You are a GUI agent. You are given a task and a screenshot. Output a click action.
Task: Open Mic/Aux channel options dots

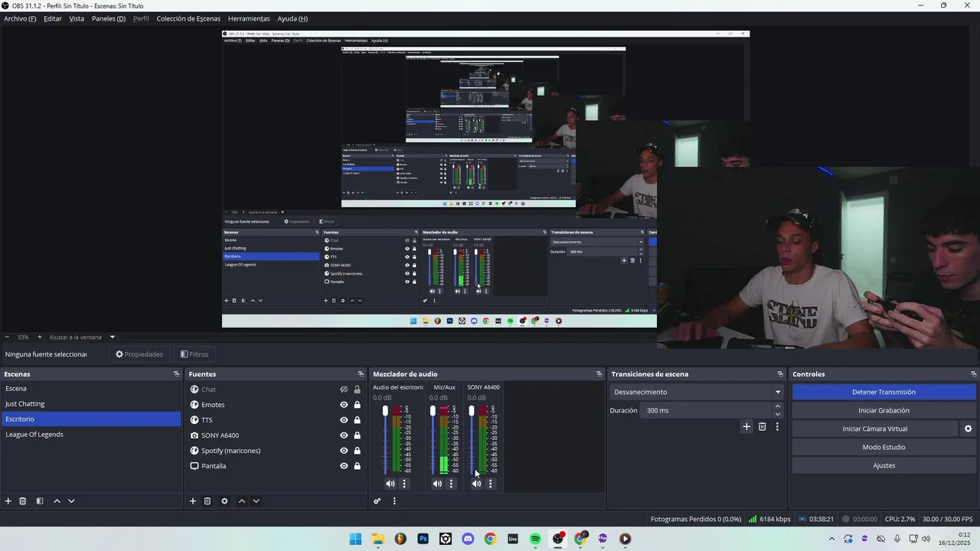(451, 484)
